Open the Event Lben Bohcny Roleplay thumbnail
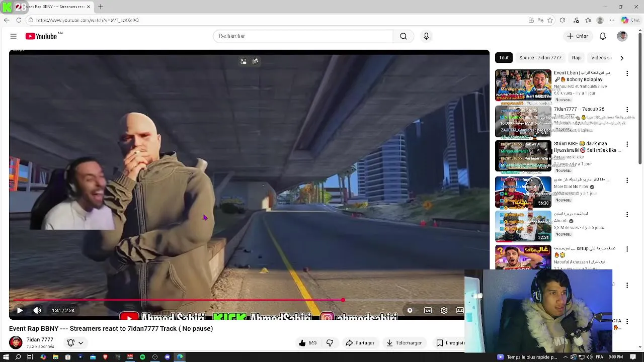 [x=523, y=85]
